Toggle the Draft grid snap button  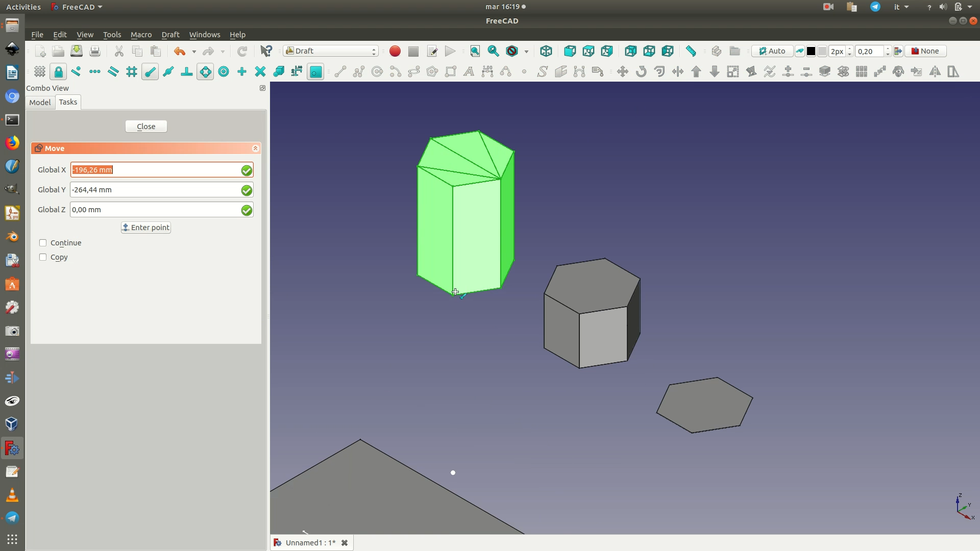(40, 72)
